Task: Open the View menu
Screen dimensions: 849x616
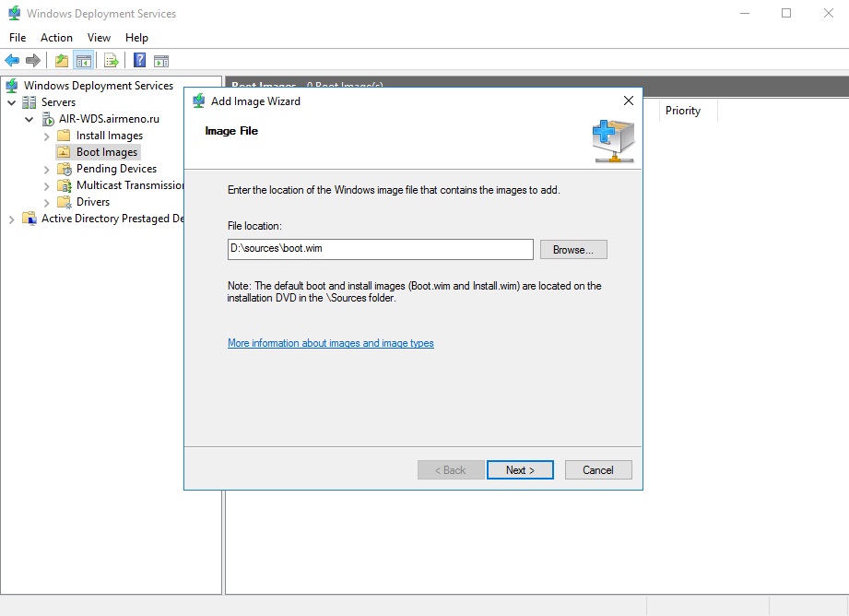Action: 99,38
